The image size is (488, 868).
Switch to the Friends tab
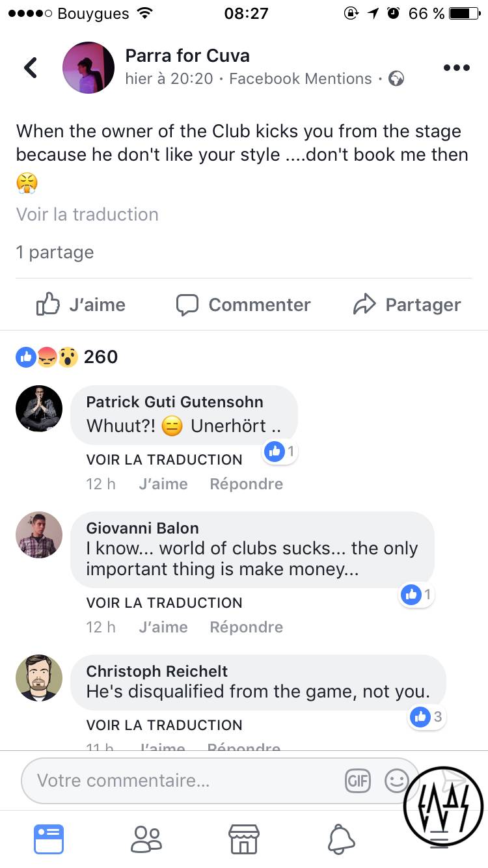[146, 839]
